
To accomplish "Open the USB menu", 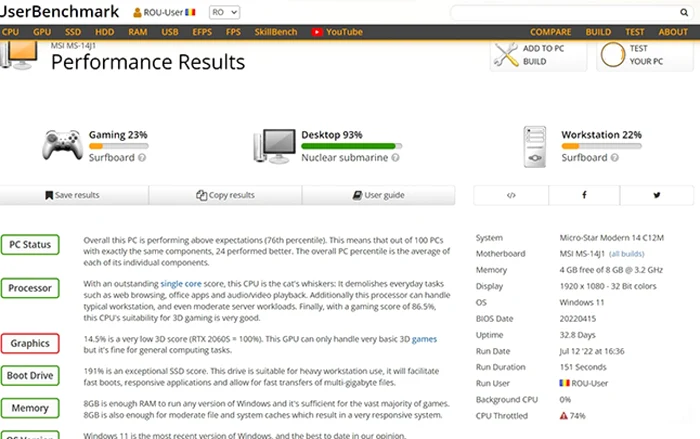I will click(x=170, y=32).
